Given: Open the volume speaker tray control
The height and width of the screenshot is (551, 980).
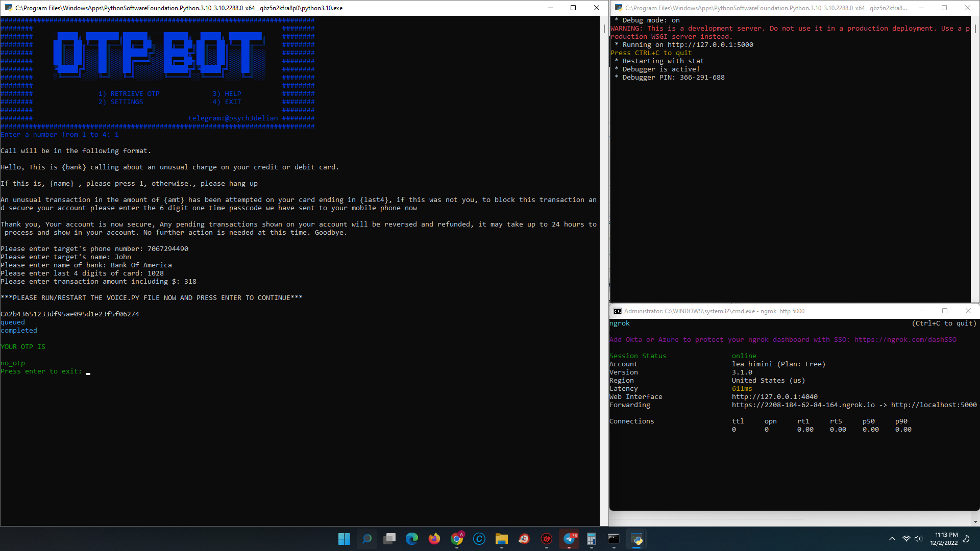Looking at the screenshot, I should 918,539.
